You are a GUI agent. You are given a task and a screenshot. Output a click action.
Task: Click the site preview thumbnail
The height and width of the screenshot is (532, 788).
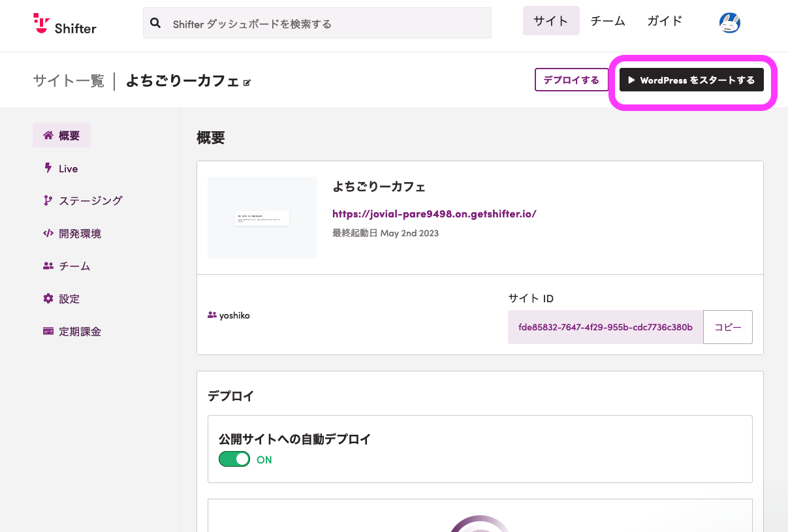click(x=262, y=217)
